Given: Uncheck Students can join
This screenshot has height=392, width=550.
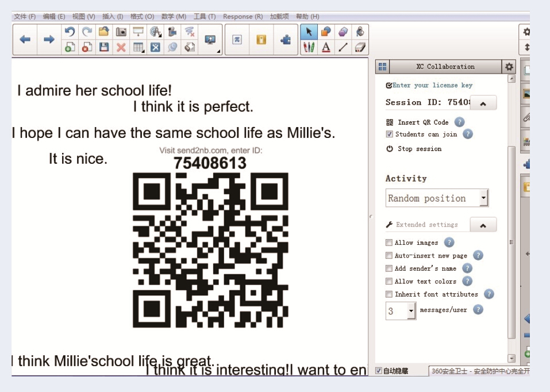Looking at the screenshot, I should [x=389, y=134].
